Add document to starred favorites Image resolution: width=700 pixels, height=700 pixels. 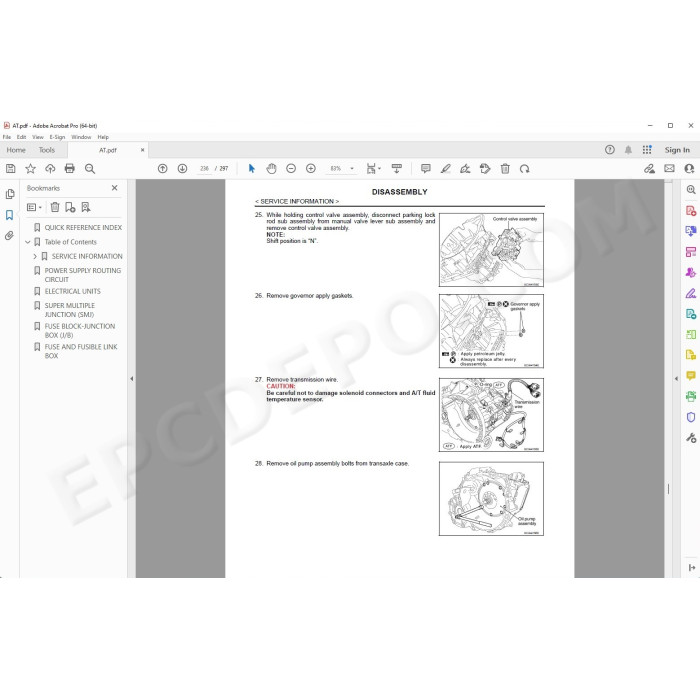[30, 168]
